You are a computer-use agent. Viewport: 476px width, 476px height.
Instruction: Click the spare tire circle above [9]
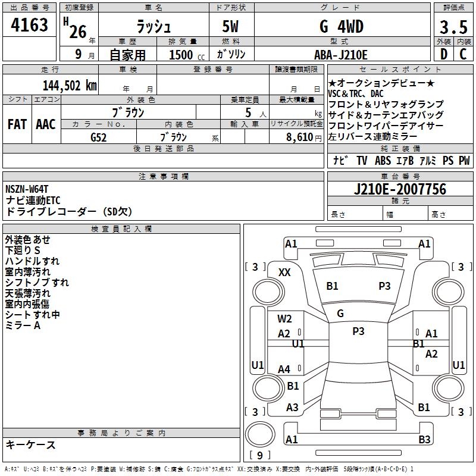(260, 434)
